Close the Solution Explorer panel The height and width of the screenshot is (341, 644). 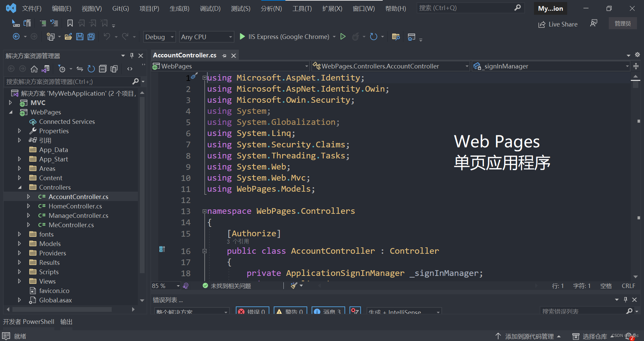(x=141, y=56)
